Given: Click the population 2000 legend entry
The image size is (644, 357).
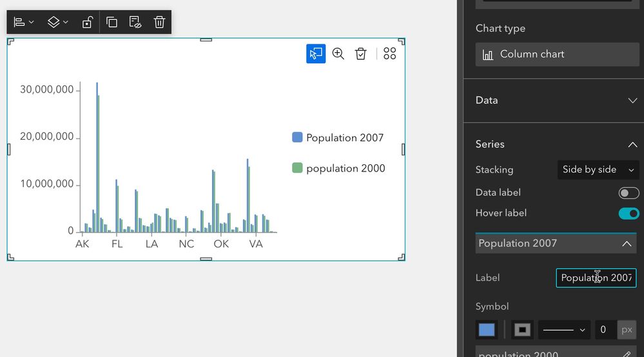Looking at the screenshot, I should [338, 168].
